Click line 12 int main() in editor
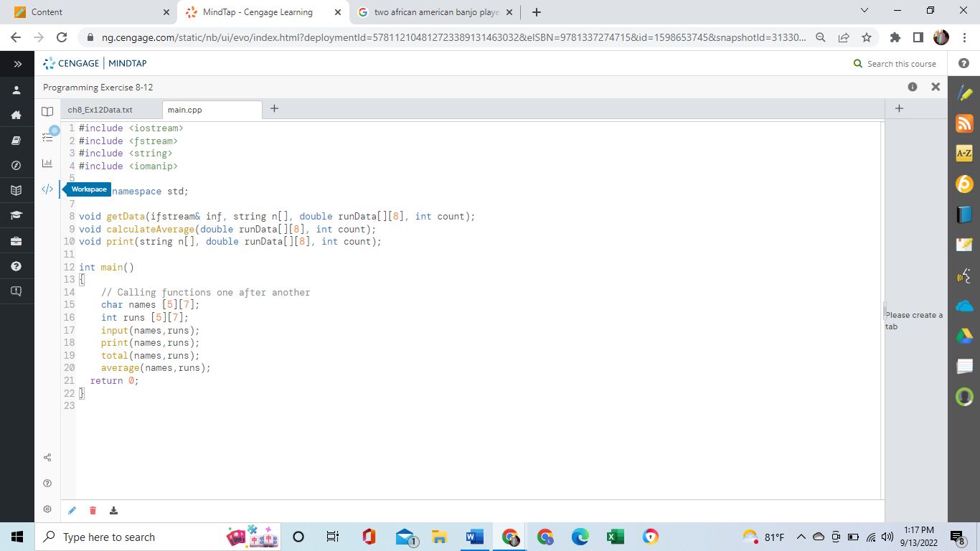Image resolution: width=980 pixels, height=551 pixels. [106, 267]
